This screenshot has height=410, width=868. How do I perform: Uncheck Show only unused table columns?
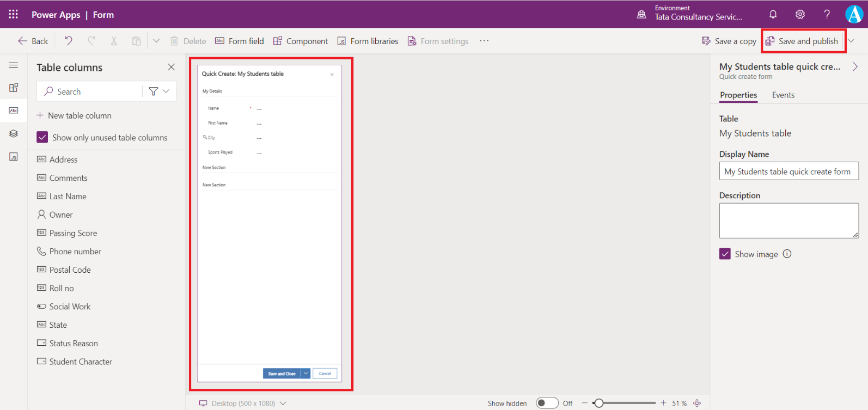(x=42, y=137)
